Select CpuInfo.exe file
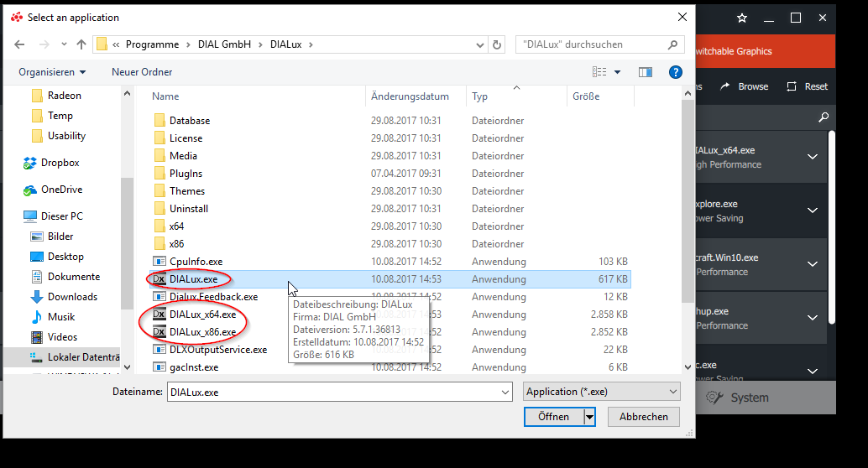This screenshot has width=868, height=468. click(188, 262)
